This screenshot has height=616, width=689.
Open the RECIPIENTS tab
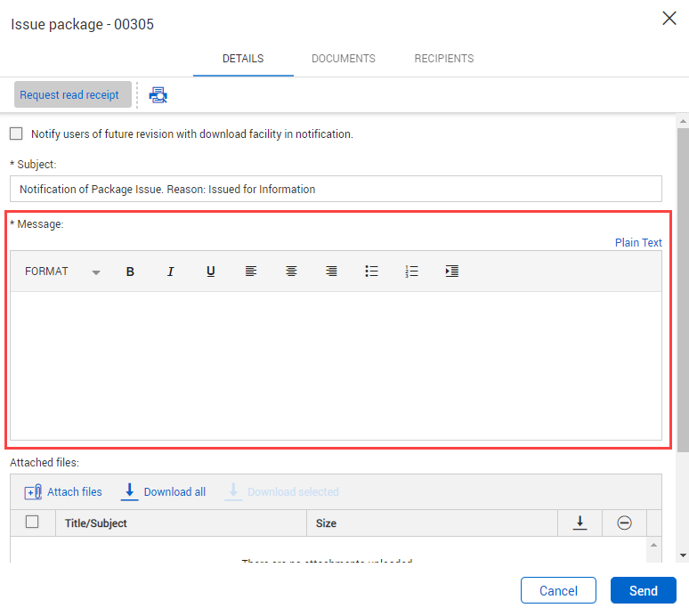point(443,59)
